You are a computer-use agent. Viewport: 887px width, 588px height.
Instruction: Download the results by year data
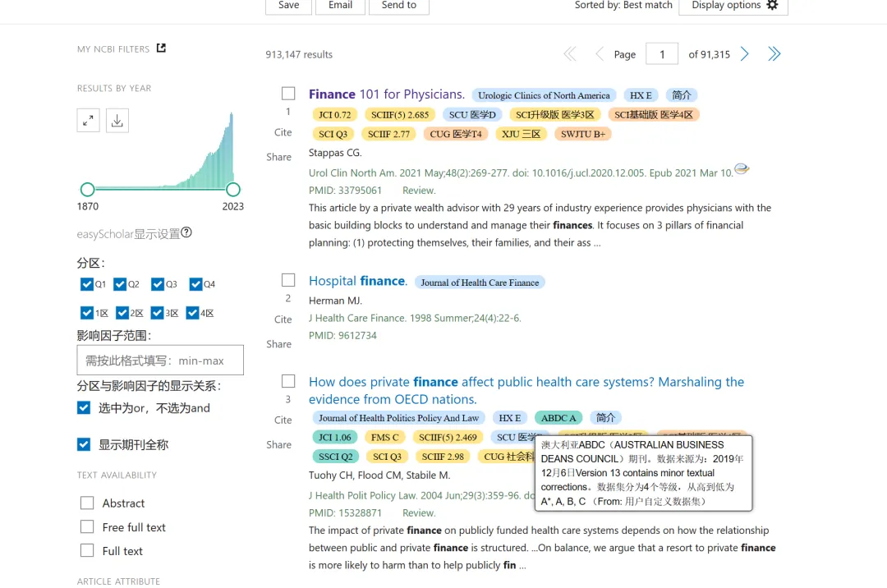[117, 121]
